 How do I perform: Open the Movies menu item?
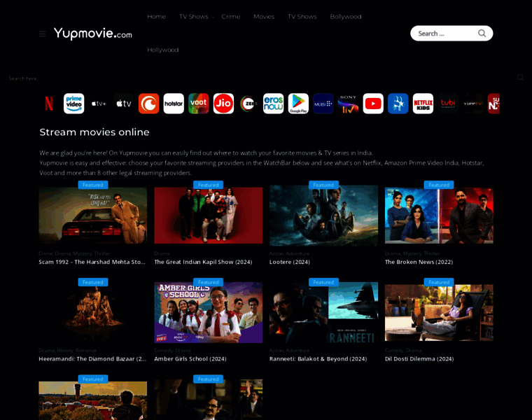coord(264,17)
